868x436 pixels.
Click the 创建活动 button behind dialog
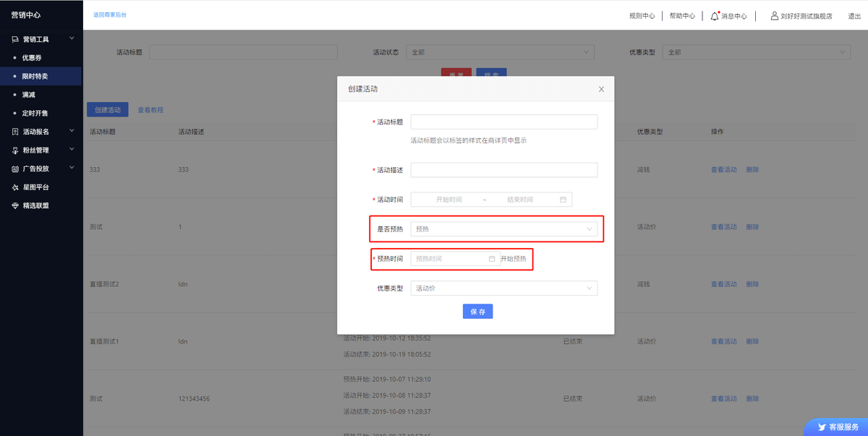108,110
